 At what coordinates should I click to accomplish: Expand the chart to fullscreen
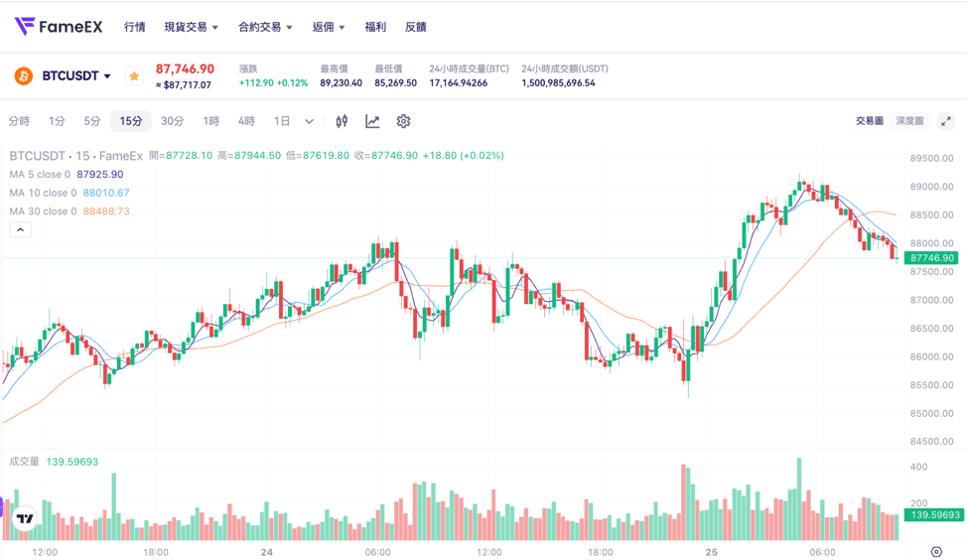pyautogui.click(x=945, y=121)
